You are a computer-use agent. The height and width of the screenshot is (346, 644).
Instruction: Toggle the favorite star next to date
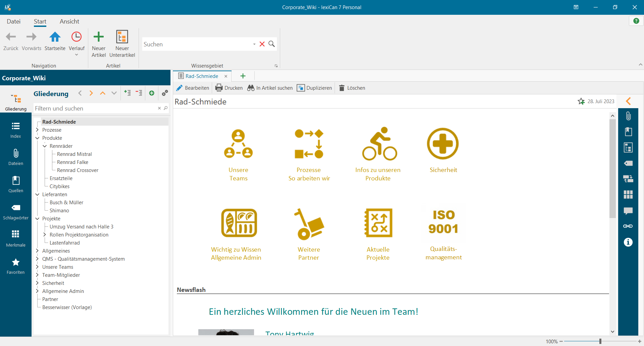pos(581,101)
